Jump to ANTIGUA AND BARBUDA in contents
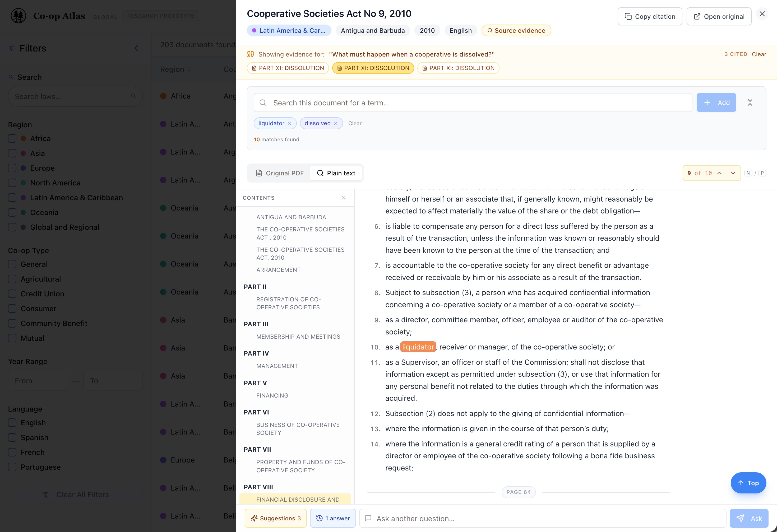 [x=291, y=217]
